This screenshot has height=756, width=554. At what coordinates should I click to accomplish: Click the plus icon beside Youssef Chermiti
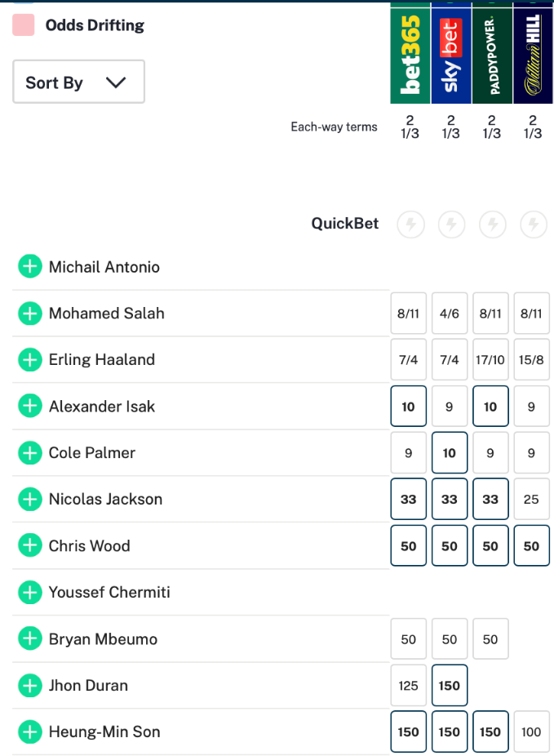coord(30,592)
